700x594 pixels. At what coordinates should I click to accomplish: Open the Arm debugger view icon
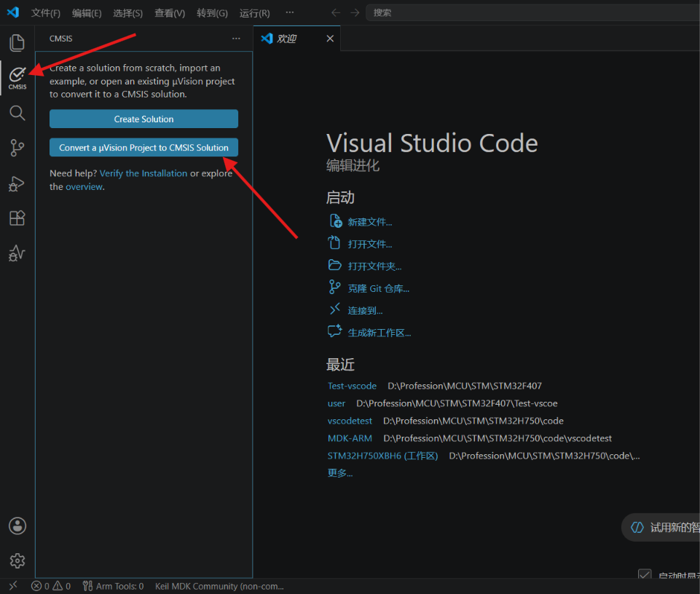click(17, 253)
